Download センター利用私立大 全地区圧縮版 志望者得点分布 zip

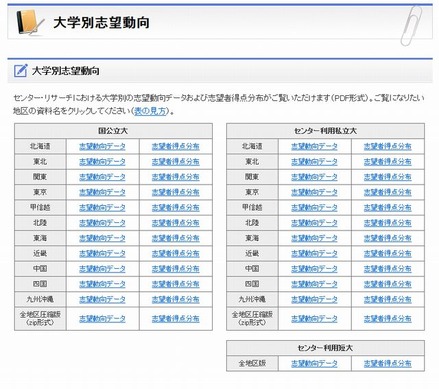(x=387, y=319)
